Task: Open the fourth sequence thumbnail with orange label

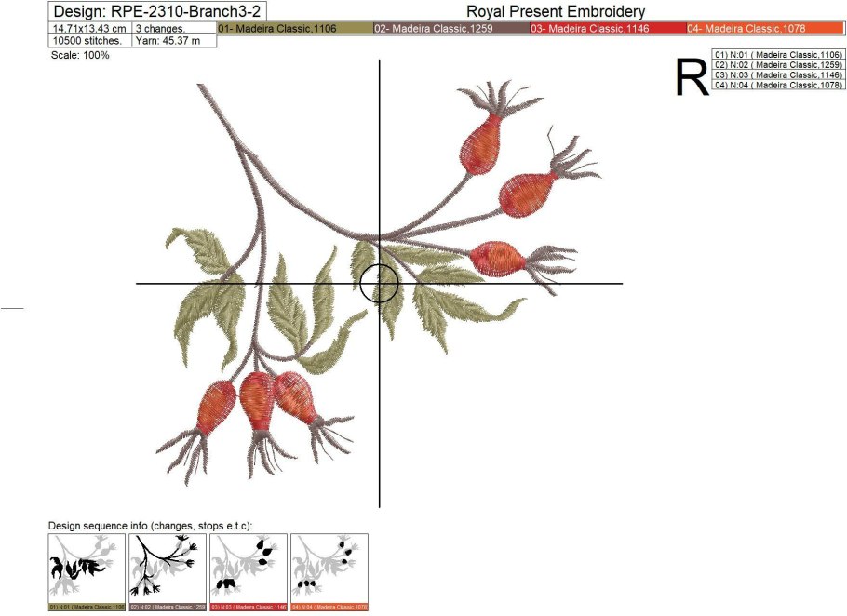Action: [x=329, y=571]
